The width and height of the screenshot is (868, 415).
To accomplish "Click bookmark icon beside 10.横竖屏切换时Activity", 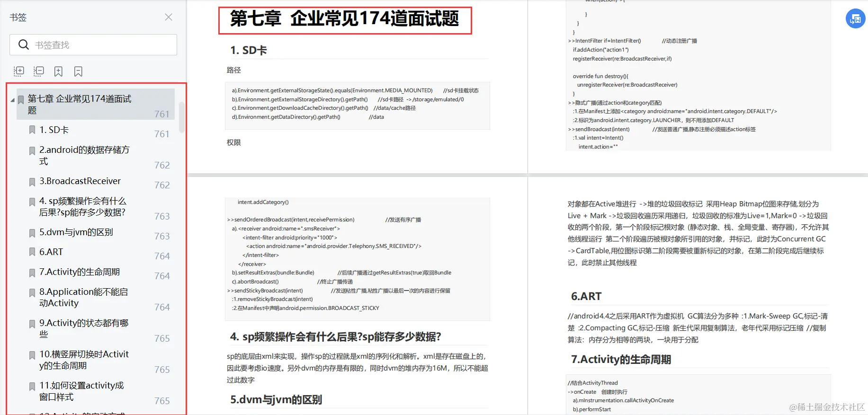I will tap(32, 355).
